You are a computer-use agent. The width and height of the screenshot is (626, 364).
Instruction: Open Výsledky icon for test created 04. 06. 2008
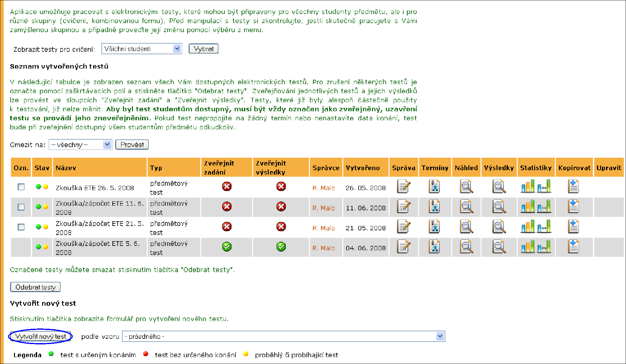[x=499, y=247]
